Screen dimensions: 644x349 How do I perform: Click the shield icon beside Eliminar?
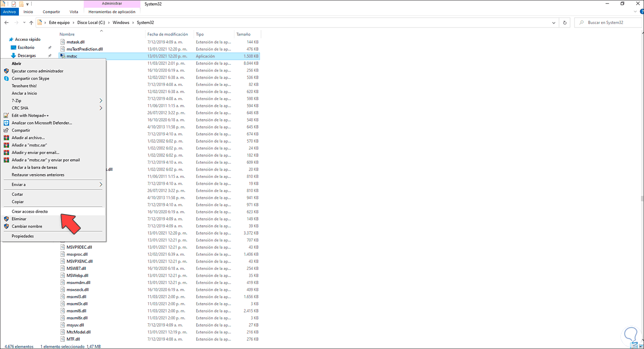click(6, 219)
